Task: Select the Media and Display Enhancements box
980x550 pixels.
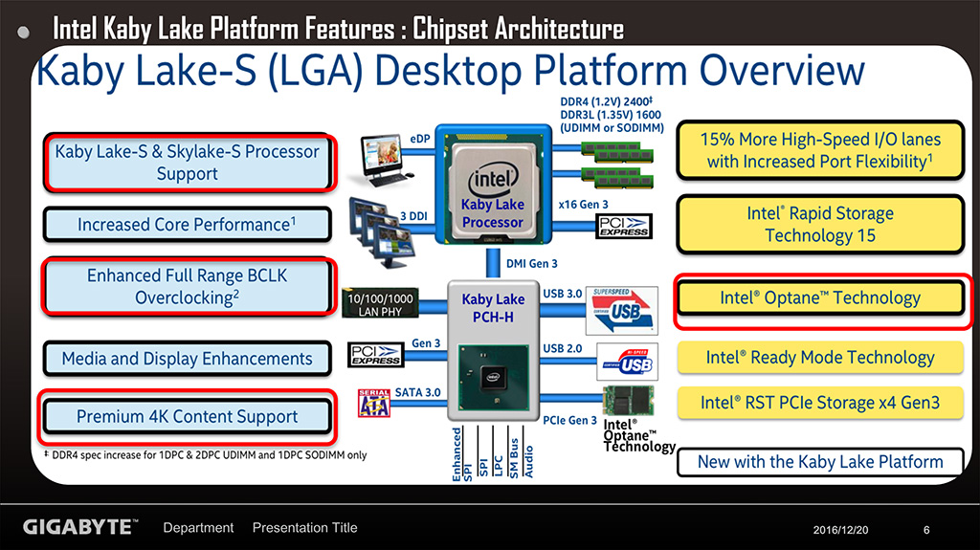Action: (x=187, y=359)
